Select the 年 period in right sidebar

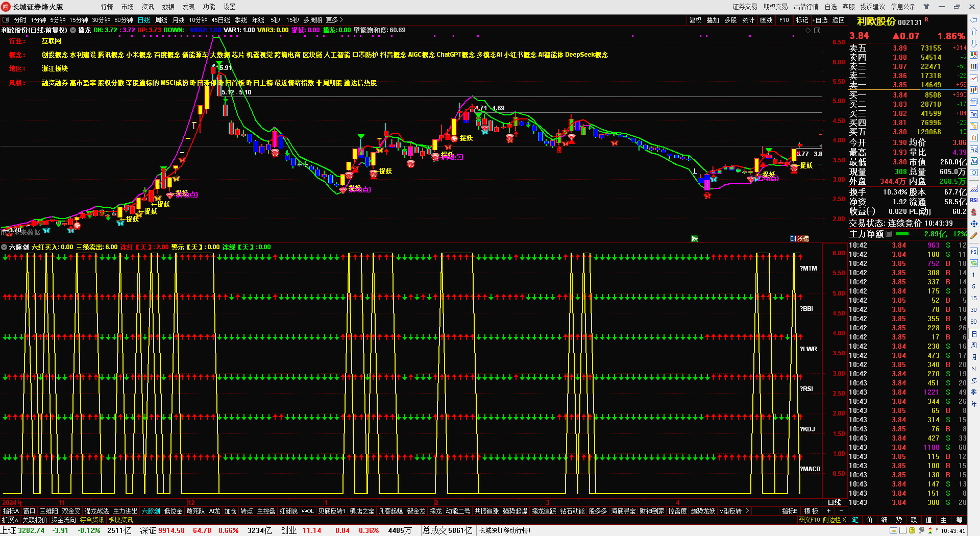click(974, 404)
